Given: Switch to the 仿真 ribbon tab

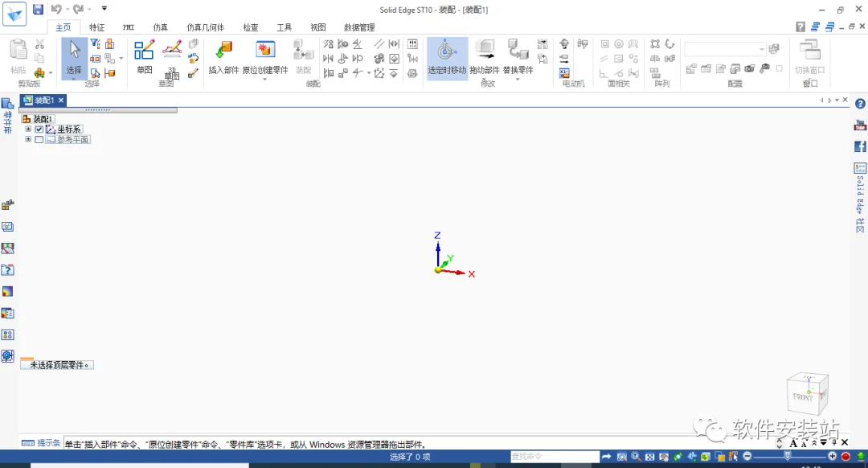Looking at the screenshot, I should point(160,27).
